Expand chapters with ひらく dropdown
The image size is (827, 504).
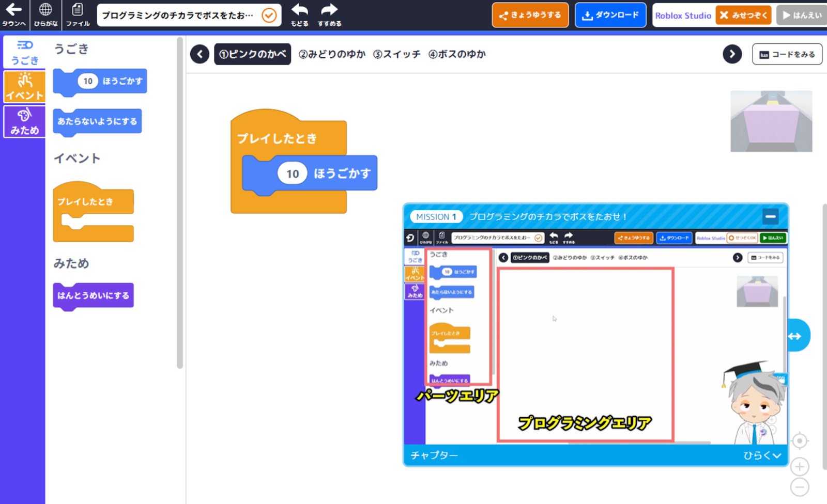[x=762, y=455]
